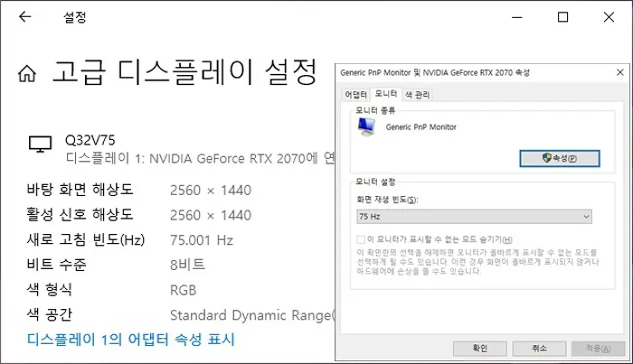Click the shield icon on 속성 button
Viewport: 633px width, 364px height.
coord(546,157)
